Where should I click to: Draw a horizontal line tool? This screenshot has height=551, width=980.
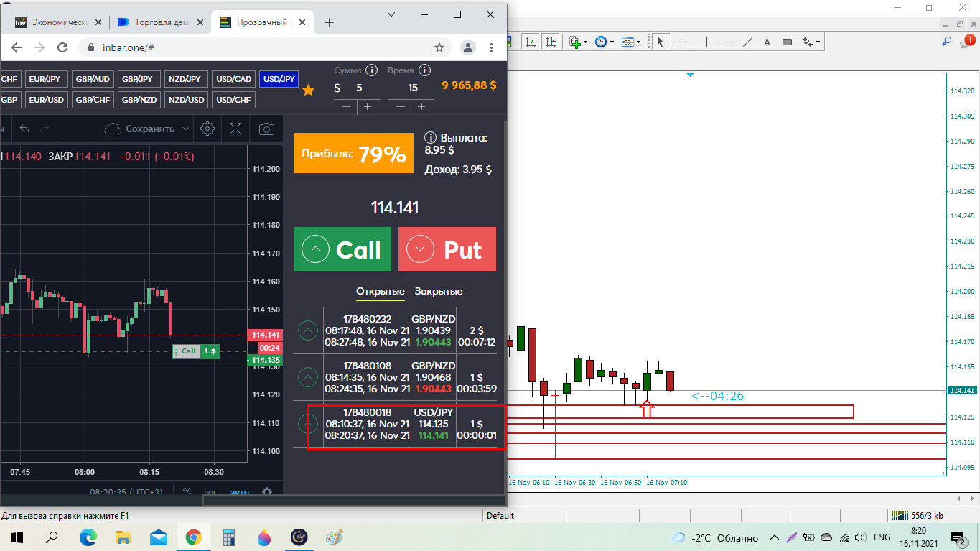727,42
